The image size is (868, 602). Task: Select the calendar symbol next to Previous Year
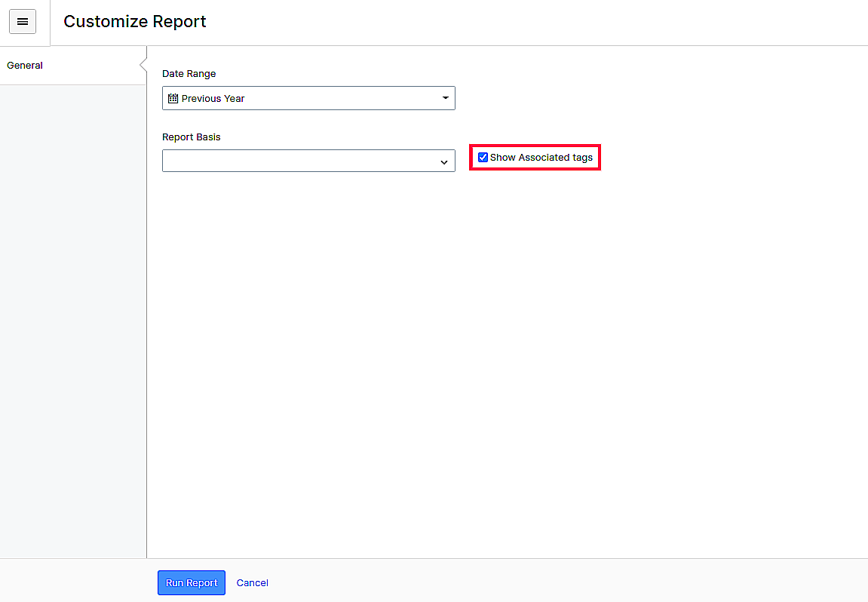(172, 98)
